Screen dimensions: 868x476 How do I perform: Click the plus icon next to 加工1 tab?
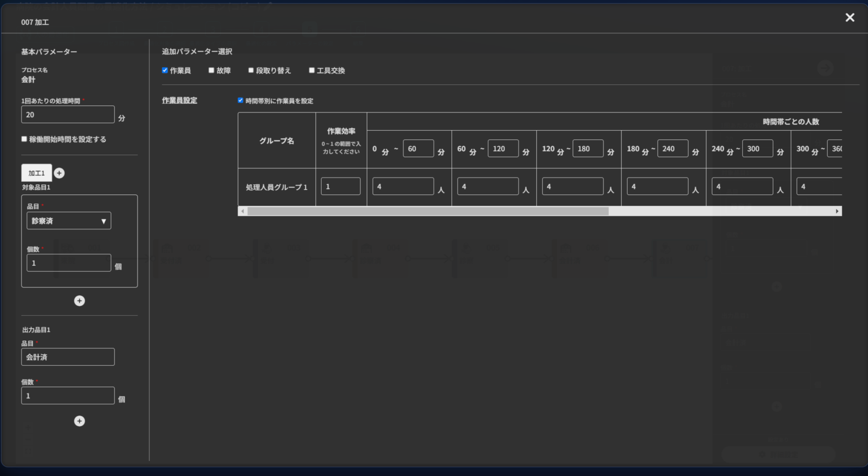(59, 173)
